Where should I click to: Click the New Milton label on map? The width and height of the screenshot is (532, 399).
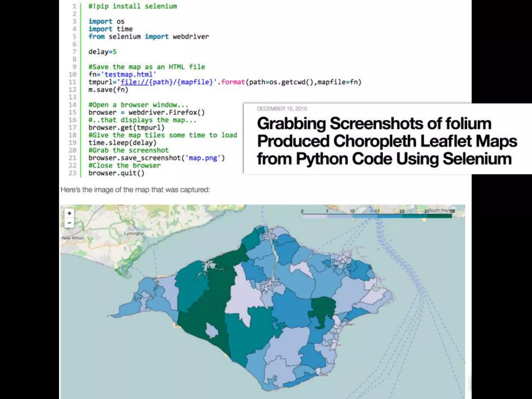[73, 238]
